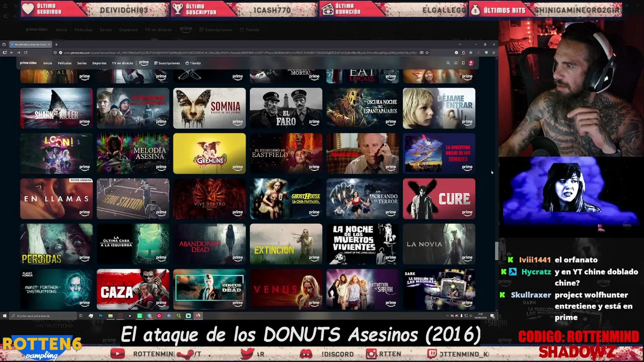644x362 pixels.
Task: Click the taskbar clock and date
Action: coord(481,316)
